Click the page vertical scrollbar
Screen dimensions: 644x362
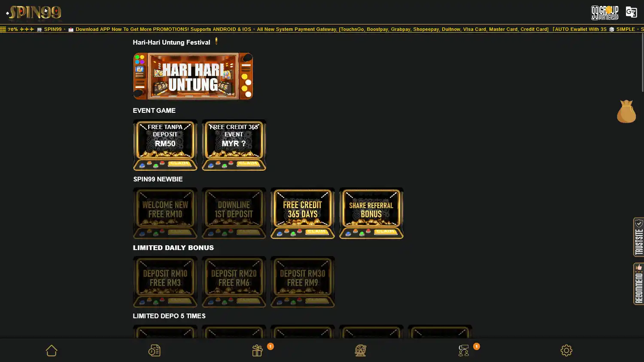coord(642,62)
